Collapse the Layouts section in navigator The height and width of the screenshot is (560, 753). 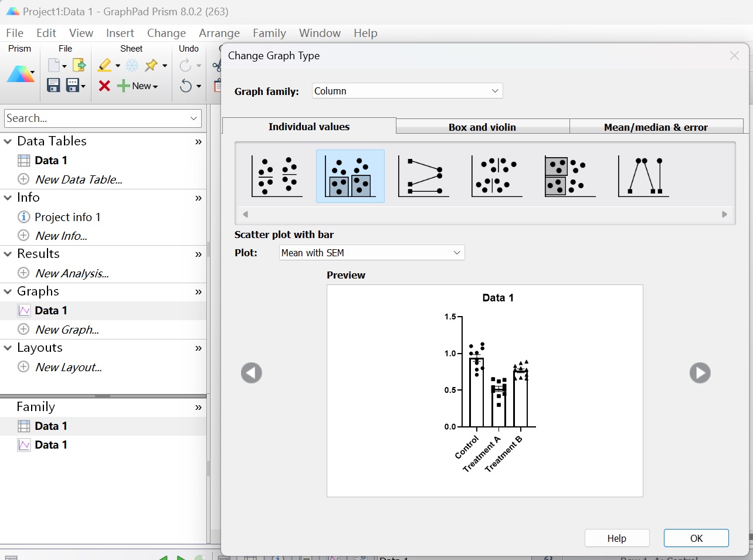[8, 348]
